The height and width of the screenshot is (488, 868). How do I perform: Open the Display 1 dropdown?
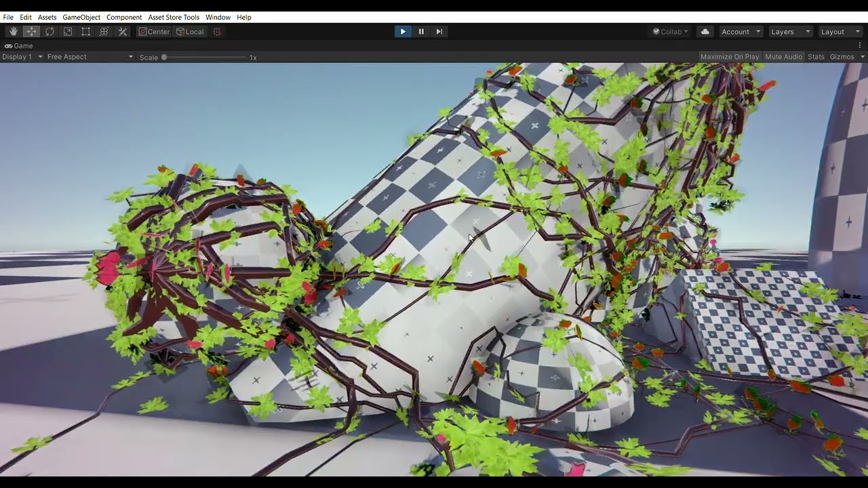22,57
